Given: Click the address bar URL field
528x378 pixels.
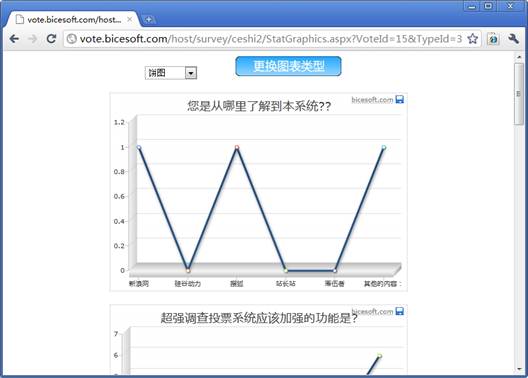Looking at the screenshot, I should (271, 39).
